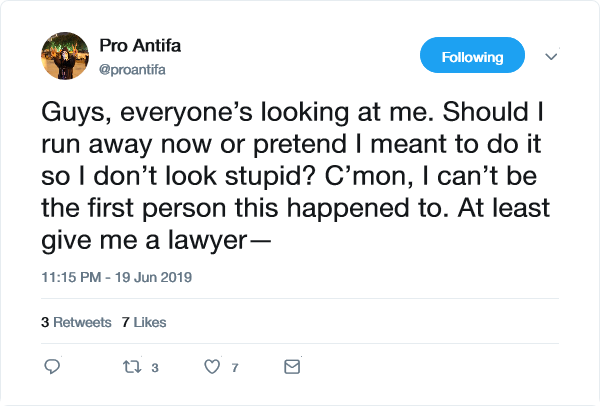Image resolution: width=600 pixels, height=406 pixels.
Task: Expand the chevron menu beside Following
Action: pyautogui.click(x=550, y=57)
